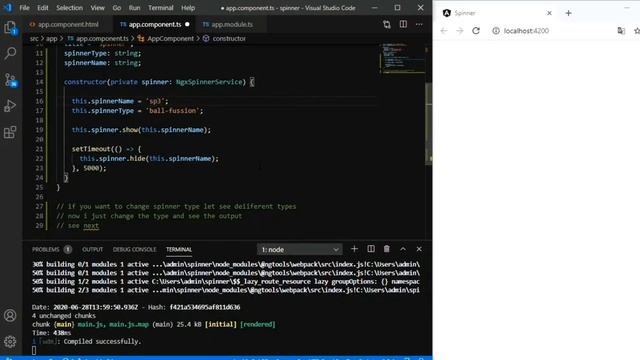
Task: Click the 'app' breadcrumb segment
Action: 51,39
